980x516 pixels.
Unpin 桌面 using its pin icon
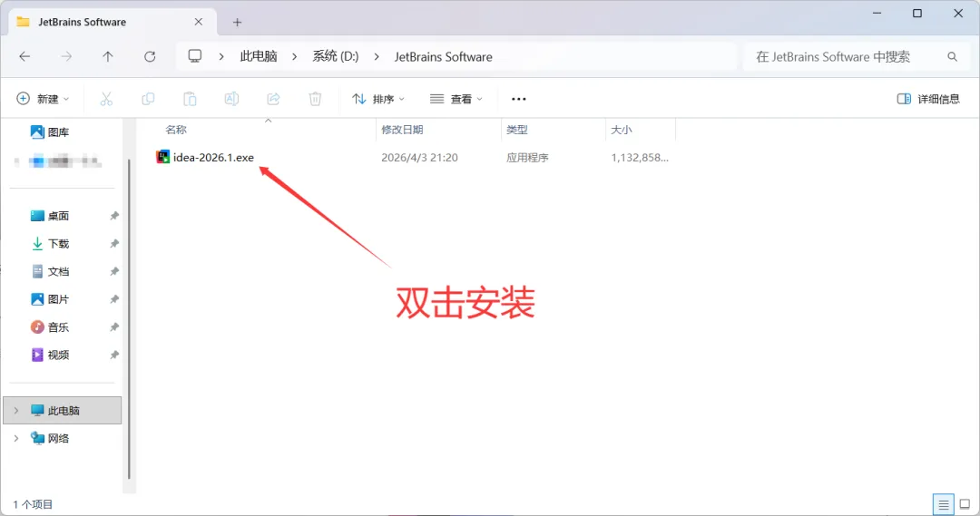[114, 216]
